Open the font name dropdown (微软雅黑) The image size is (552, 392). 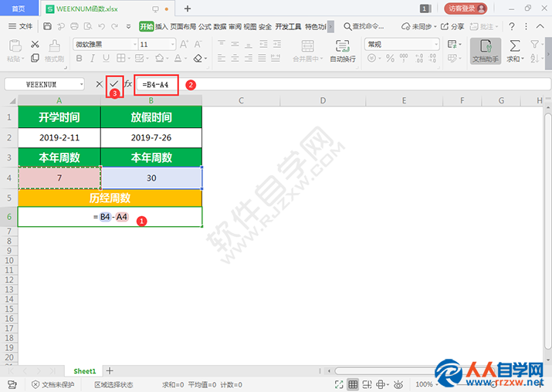[x=135, y=44]
